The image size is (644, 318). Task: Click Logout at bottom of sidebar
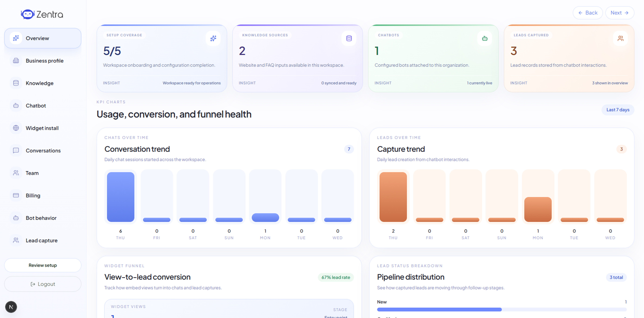pyautogui.click(x=42, y=284)
